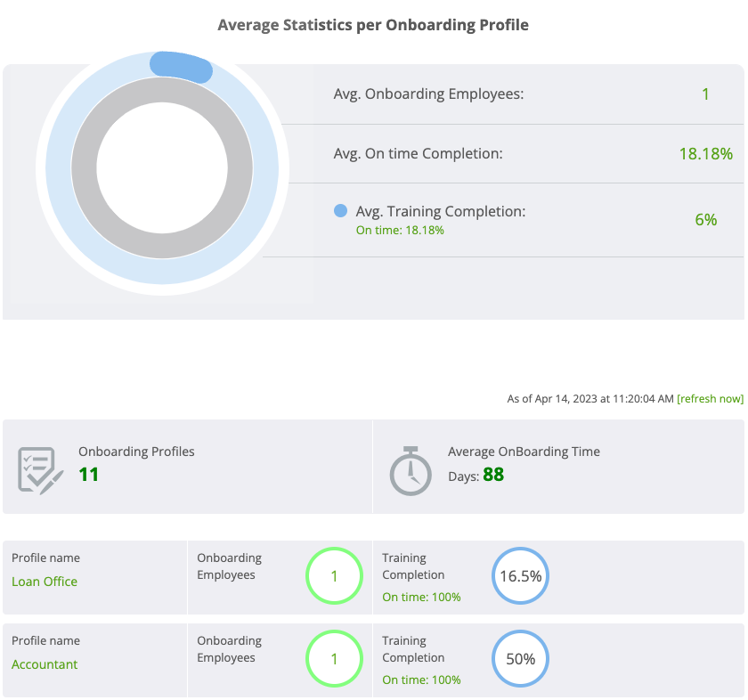Click the 16.5% training completion circle
This screenshot has height=700, width=748.
(520, 576)
